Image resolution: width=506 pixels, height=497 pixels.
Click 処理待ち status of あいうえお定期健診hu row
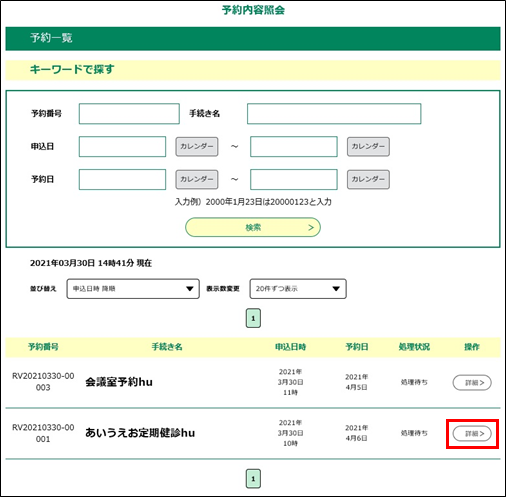click(414, 433)
